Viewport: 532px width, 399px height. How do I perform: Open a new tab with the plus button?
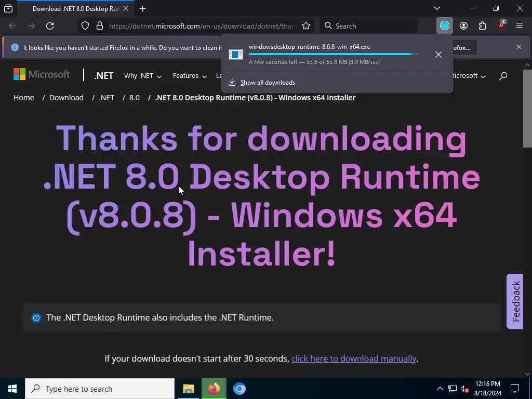point(142,9)
